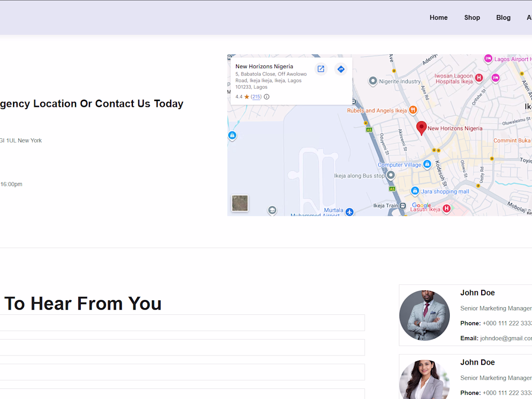Select the Nigerite Industry map marker
This screenshot has height=399, width=532.
[x=373, y=81]
